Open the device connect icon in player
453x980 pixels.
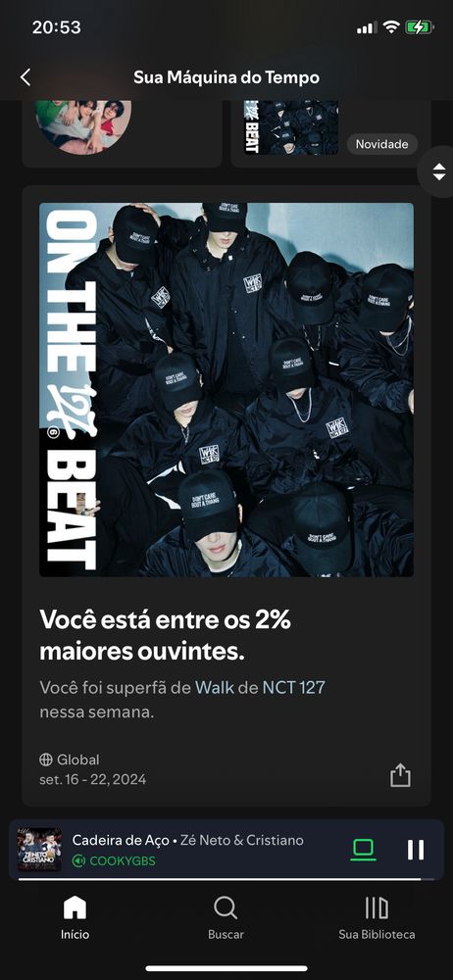click(363, 850)
